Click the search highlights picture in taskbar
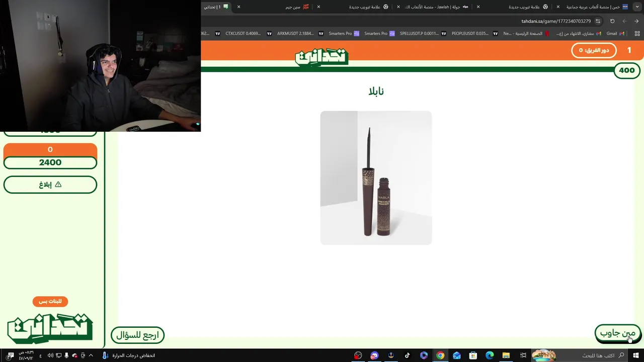644x362 pixels. (543, 355)
